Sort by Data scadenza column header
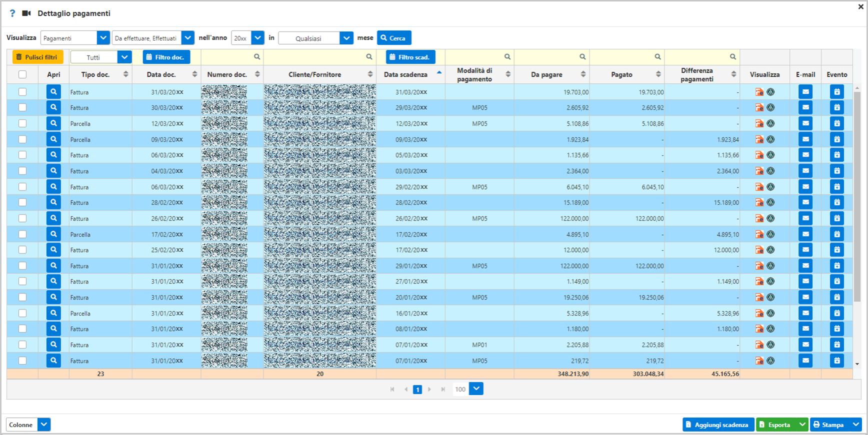 point(405,74)
